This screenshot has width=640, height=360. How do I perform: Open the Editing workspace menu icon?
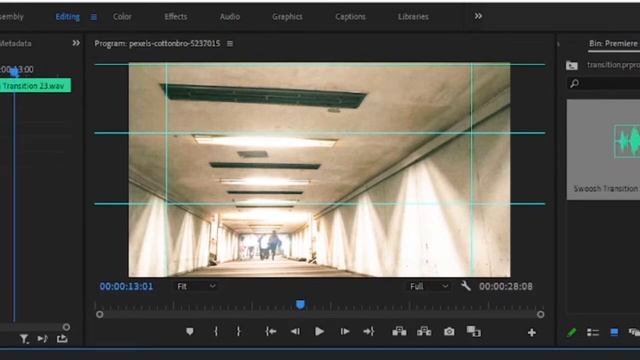click(94, 17)
